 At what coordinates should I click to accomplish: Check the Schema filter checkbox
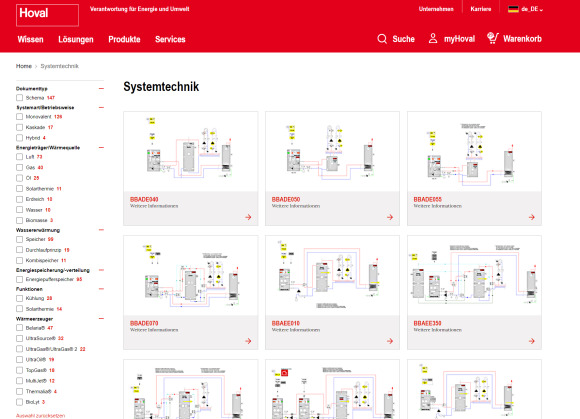coord(20,98)
